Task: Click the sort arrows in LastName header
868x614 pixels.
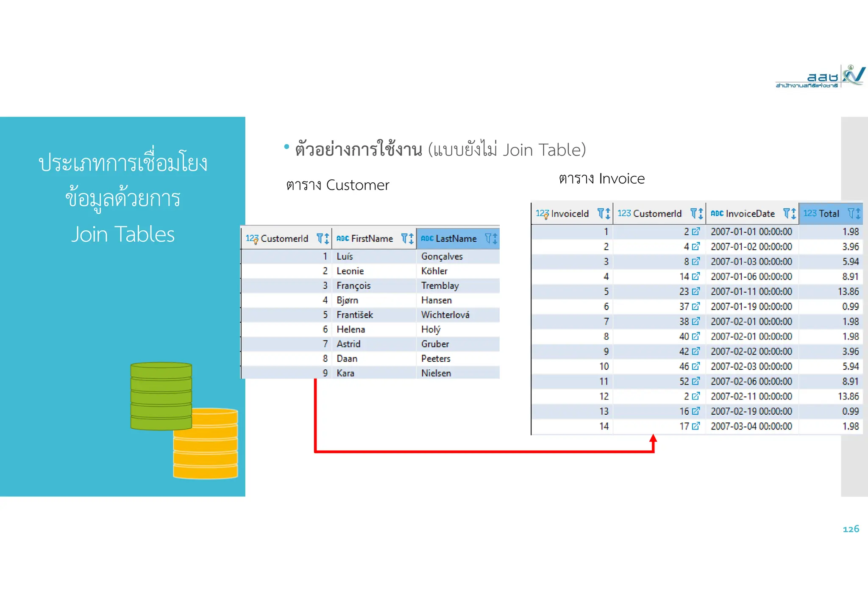Action: 495,239
